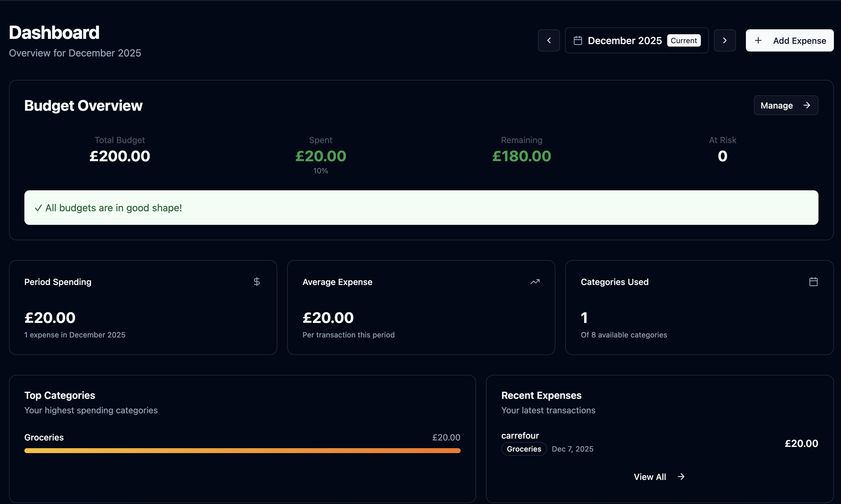This screenshot has height=504, width=841.
Task: Click the trending arrow icon in Average Expense
Action: [535, 282]
